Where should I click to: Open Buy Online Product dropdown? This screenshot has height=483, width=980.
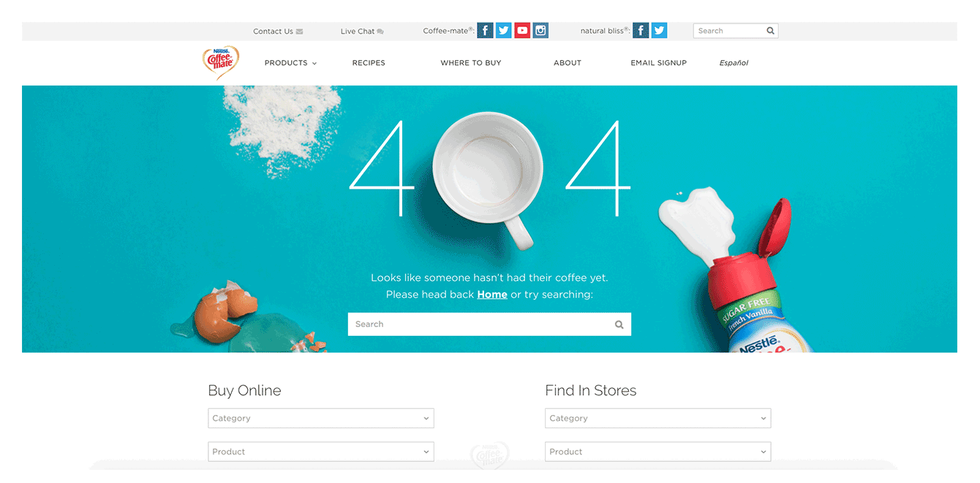pyautogui.click(x=321, y=452)
